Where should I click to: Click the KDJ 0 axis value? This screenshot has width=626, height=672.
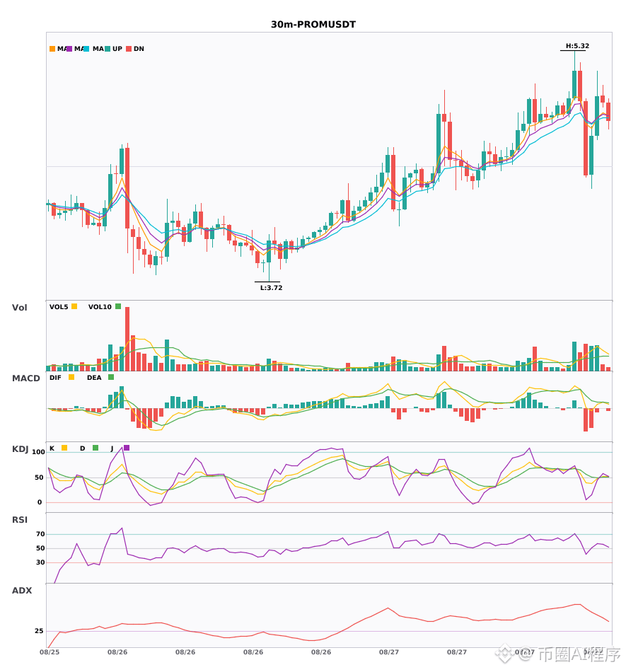click(40, 502)
